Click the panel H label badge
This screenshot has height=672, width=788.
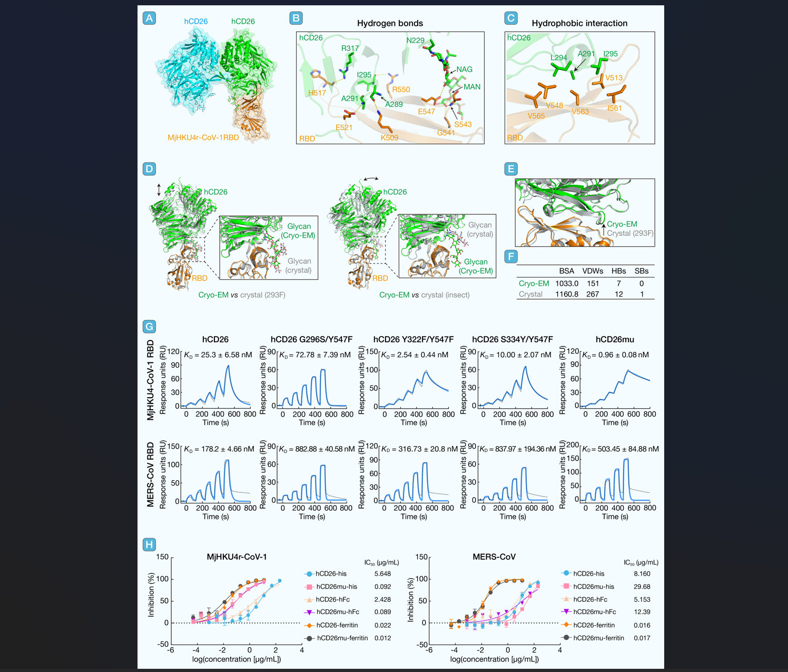tap(150, 545)
